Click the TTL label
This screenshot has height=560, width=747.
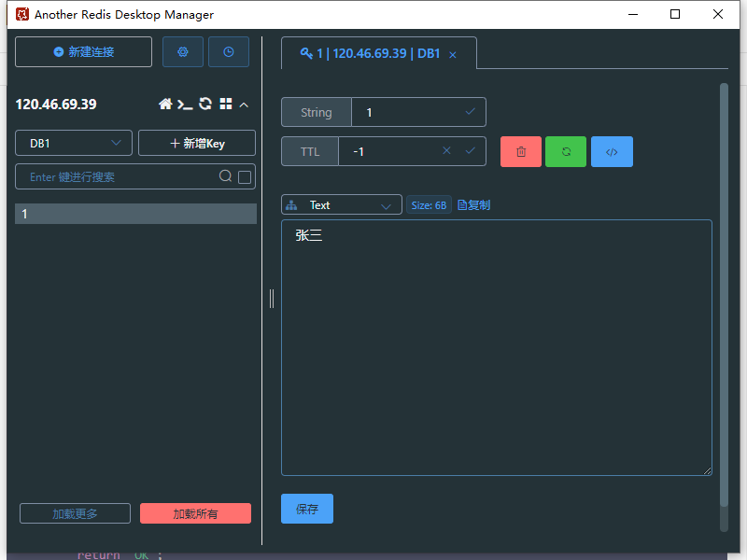[310, 151]
